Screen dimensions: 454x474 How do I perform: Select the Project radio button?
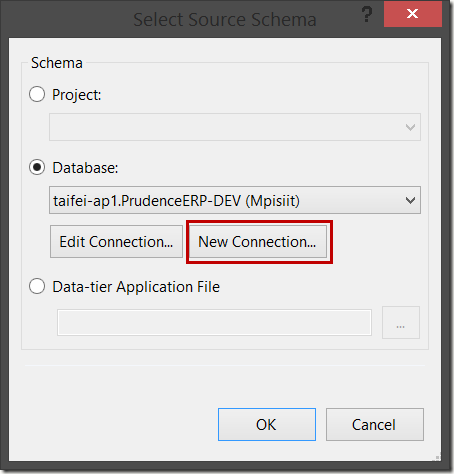point(37,94)
